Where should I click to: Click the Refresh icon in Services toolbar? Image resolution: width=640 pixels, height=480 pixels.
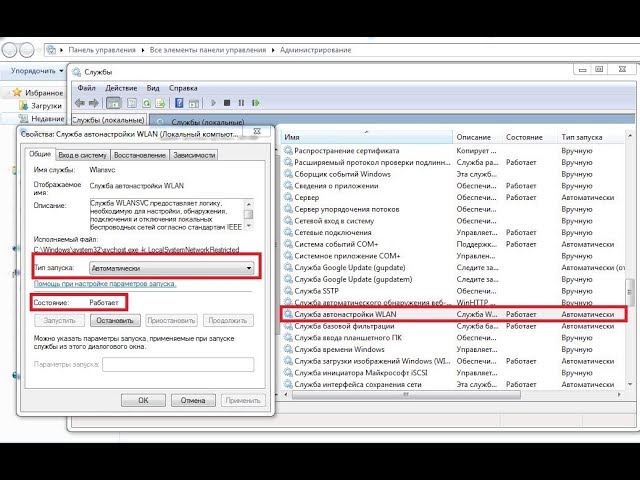tap(146, 102)
